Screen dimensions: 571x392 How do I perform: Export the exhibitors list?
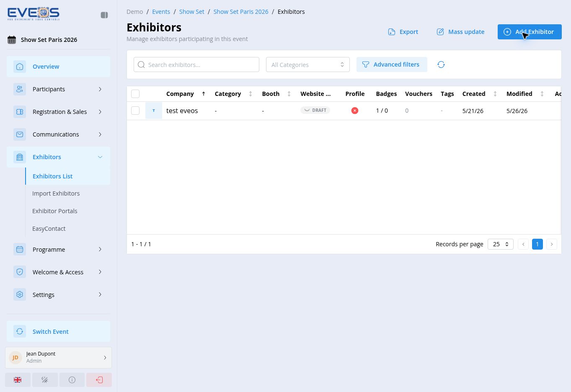click(403, 32)
